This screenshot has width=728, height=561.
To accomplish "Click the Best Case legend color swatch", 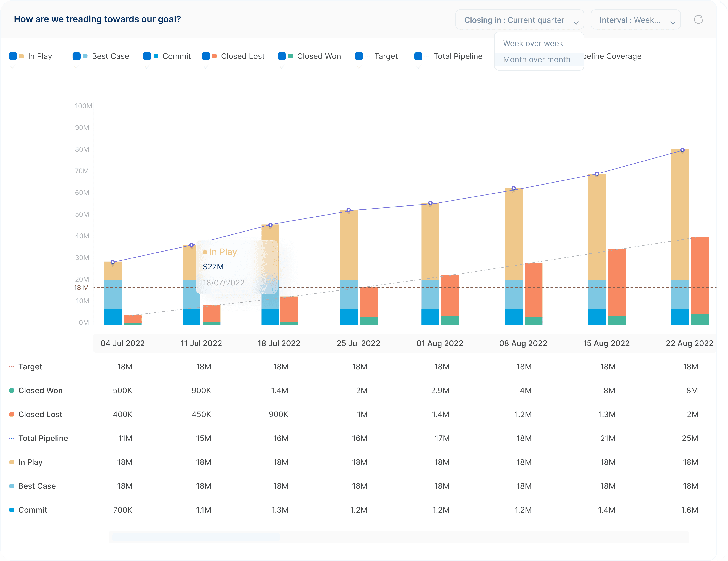I will (x=85, y=56).
